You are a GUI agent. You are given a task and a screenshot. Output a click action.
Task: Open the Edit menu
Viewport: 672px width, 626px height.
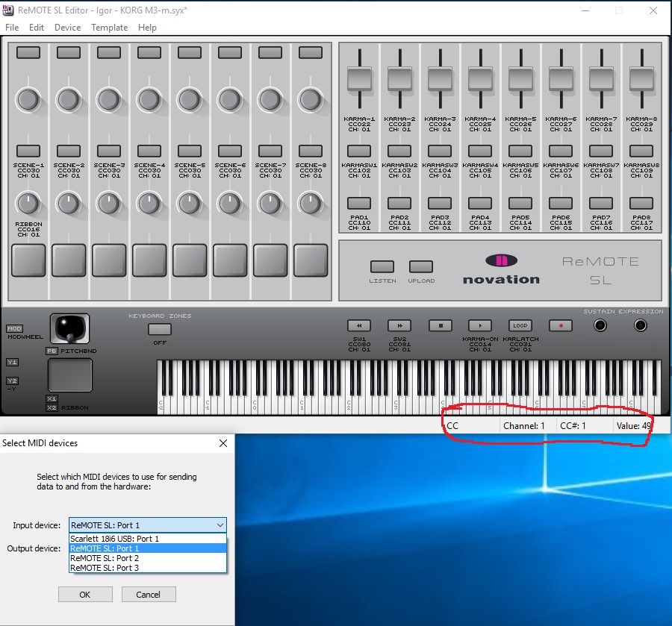(x=37, y=28)
